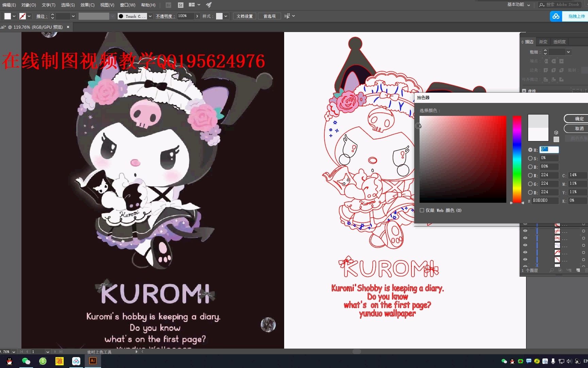Open the 基本功能 workspace dropdown
This screenshot has height=368, width=588.
(519, 5)
